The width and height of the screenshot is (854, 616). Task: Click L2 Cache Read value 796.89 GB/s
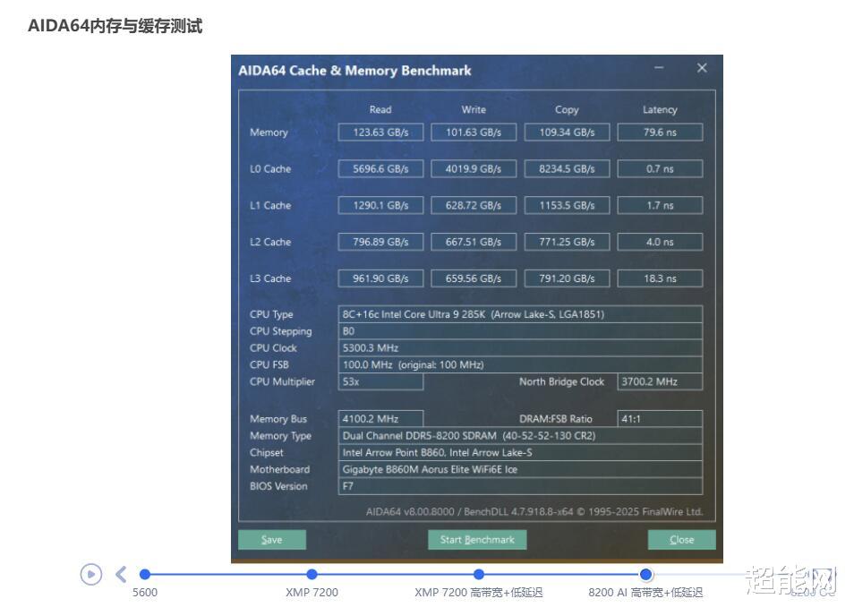(x=380, y=242)
